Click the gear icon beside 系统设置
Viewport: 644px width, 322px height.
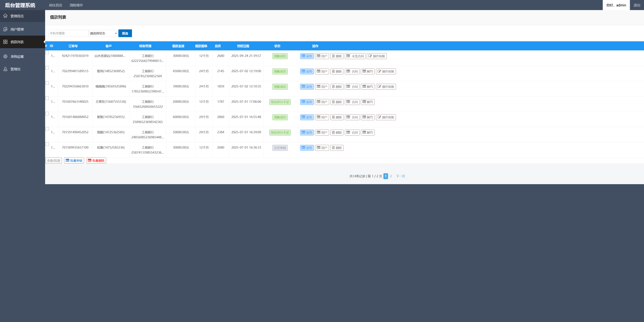5,57
